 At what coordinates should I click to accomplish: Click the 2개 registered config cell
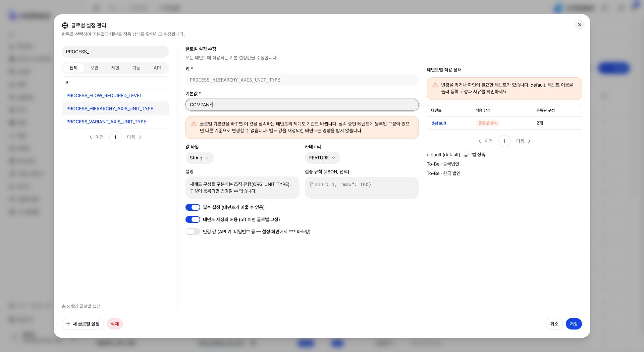click(540, 123)
